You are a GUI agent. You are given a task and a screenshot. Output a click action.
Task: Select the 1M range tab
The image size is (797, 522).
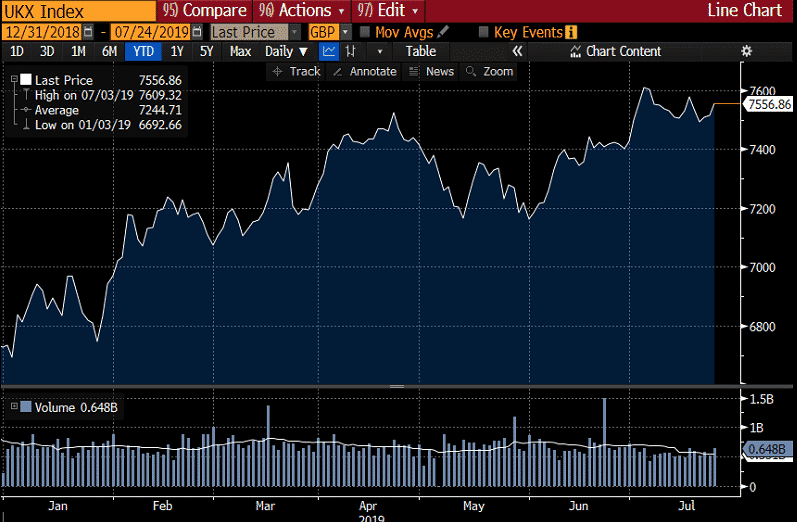[78, 51]
